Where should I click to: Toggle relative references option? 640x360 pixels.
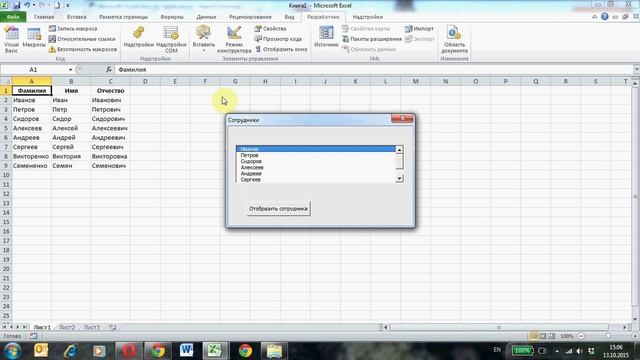(82, 39)
